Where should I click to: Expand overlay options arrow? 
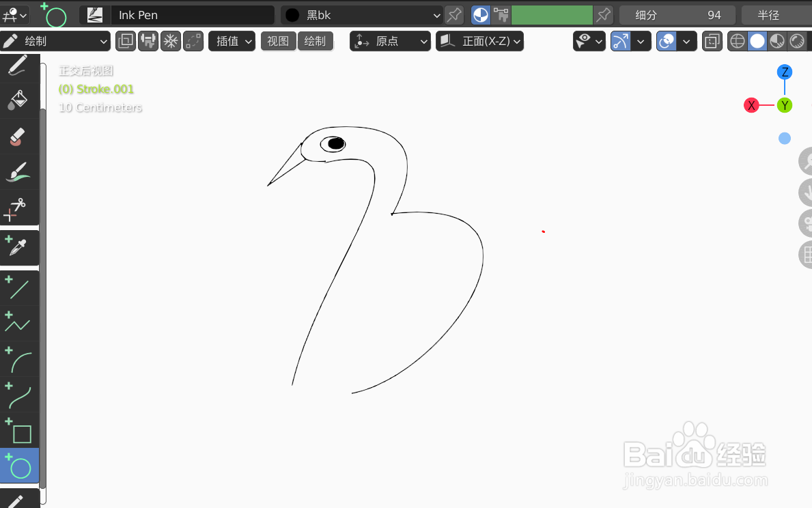tap(686, 41)
